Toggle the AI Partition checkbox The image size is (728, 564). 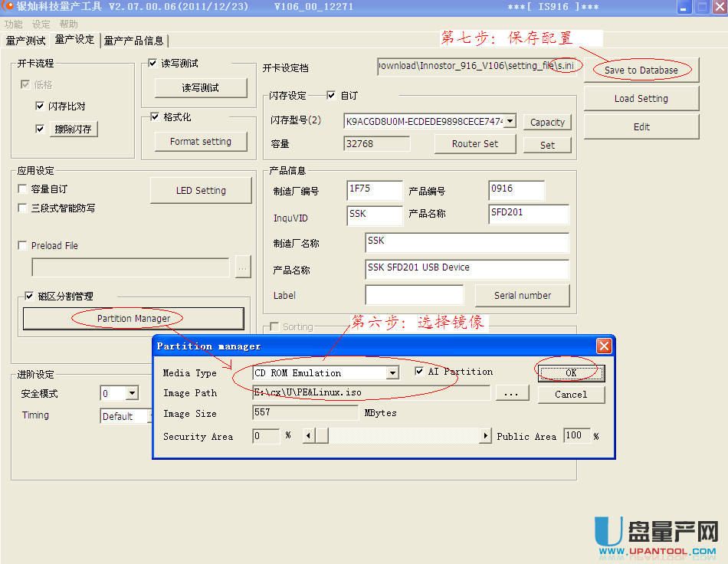coord(419,372)
